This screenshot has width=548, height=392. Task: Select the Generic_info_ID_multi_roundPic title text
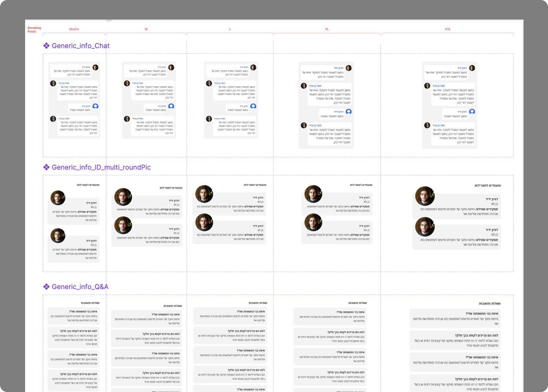pos(101,167)
